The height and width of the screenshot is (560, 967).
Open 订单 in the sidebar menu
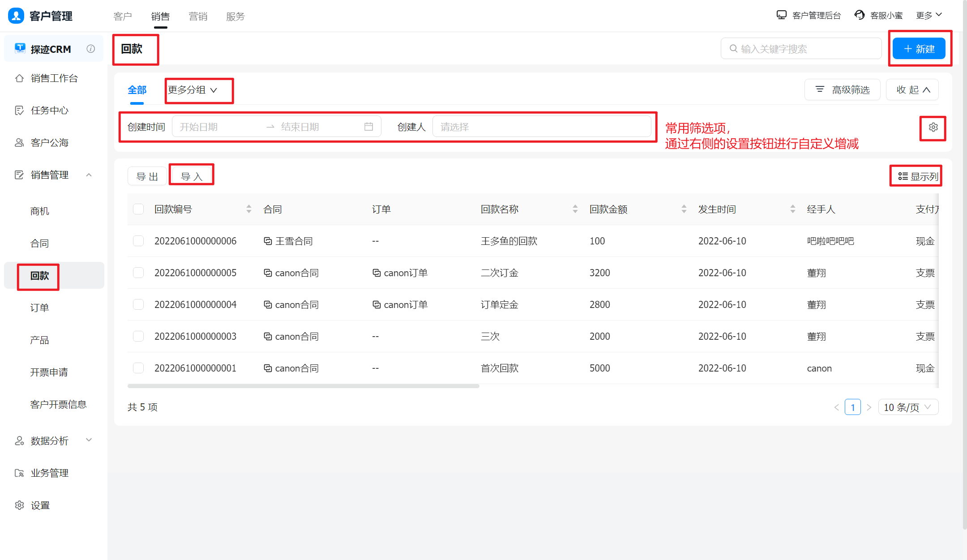(x=39, y=308)
